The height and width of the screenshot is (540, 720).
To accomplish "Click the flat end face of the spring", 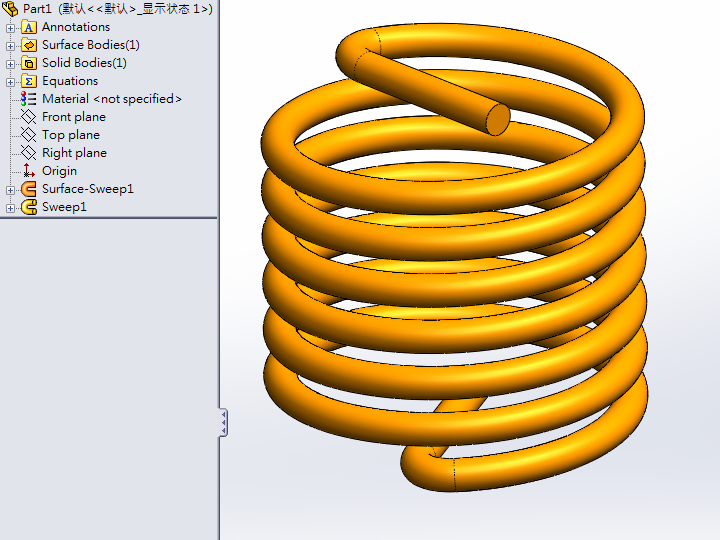I will click(498, 119).
